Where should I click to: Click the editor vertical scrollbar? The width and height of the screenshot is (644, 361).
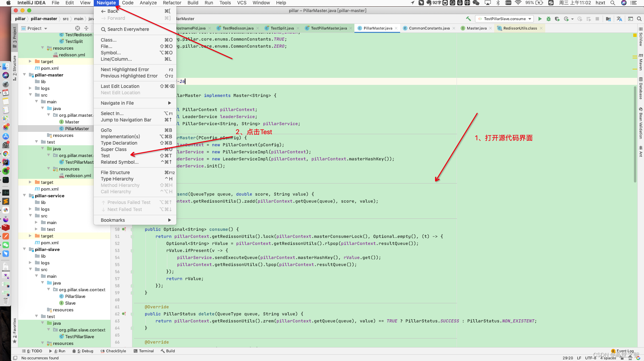(635, 134)
